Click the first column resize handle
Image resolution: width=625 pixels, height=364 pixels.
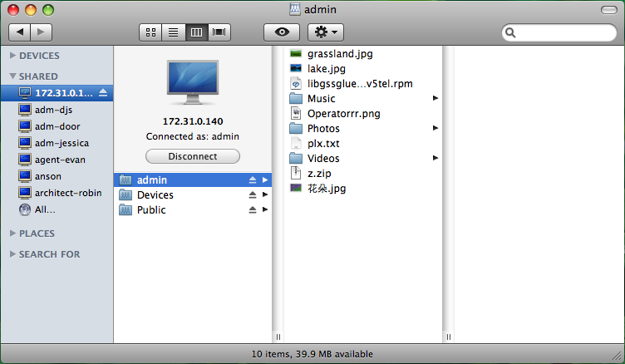(x=278, y=337)
